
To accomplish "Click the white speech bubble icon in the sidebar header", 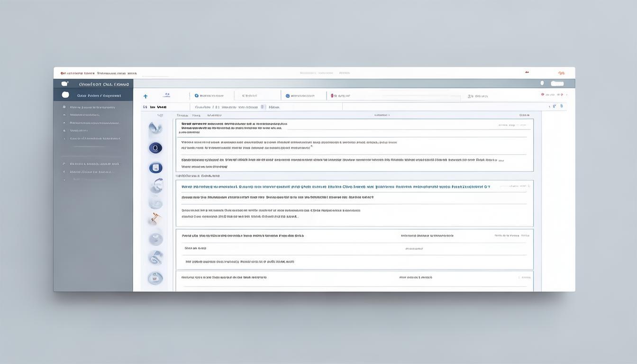I will (x=65, y=84).
